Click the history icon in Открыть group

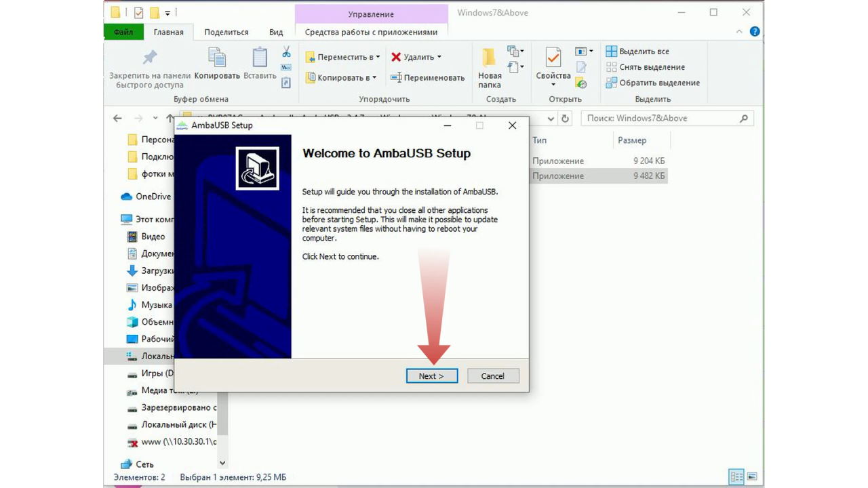pyautogui.click(x=581, y=83)
